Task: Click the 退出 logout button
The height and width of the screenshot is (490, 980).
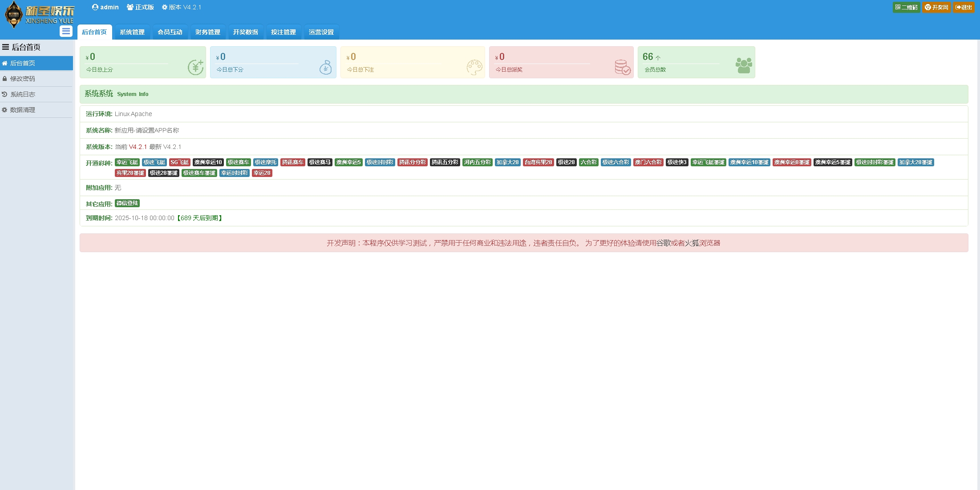Action: (964, 7)
